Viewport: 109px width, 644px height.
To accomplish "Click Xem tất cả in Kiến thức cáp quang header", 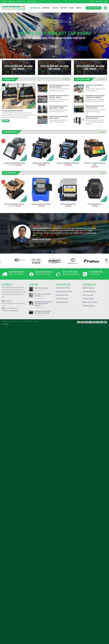I will 102,79.
